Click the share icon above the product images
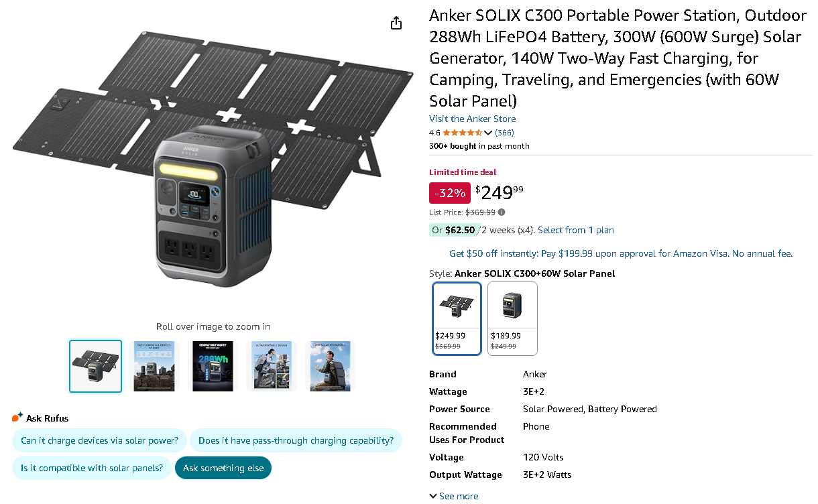 [x=396, y=22]
